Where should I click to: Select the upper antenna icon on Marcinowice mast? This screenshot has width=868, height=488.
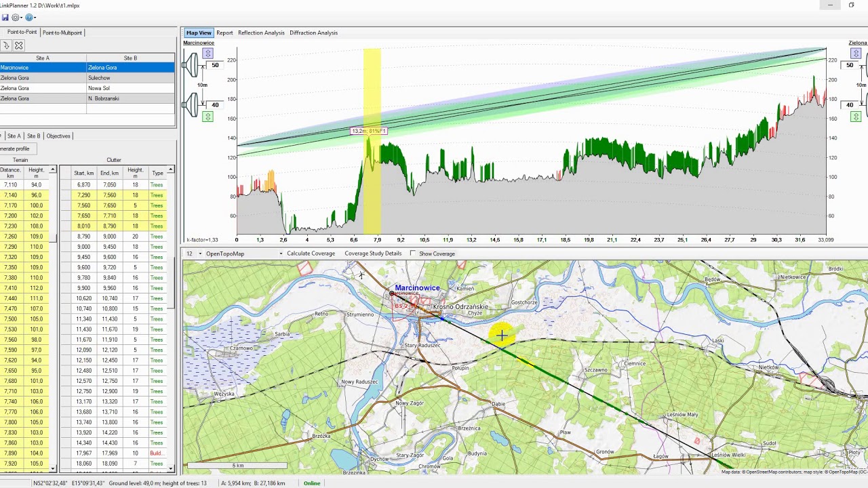point(194,64)
